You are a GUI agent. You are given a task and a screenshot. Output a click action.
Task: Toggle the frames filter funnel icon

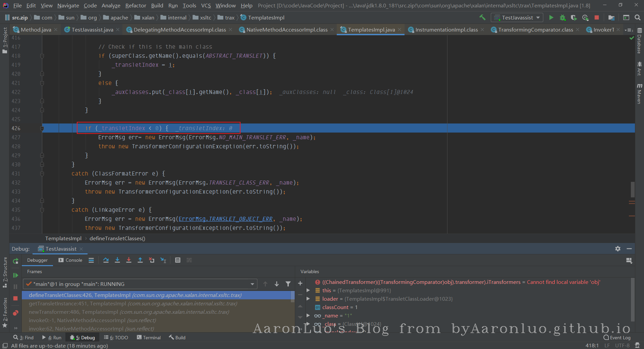288,284
